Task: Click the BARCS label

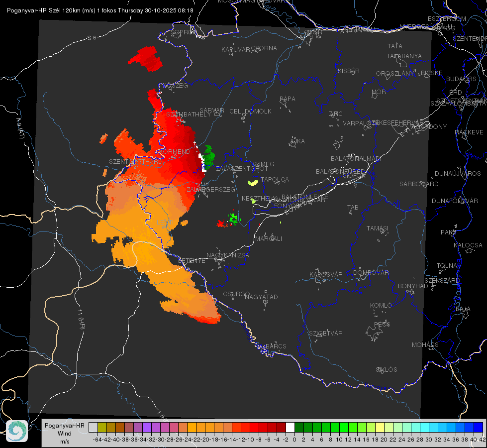Action: click(276, 346)
